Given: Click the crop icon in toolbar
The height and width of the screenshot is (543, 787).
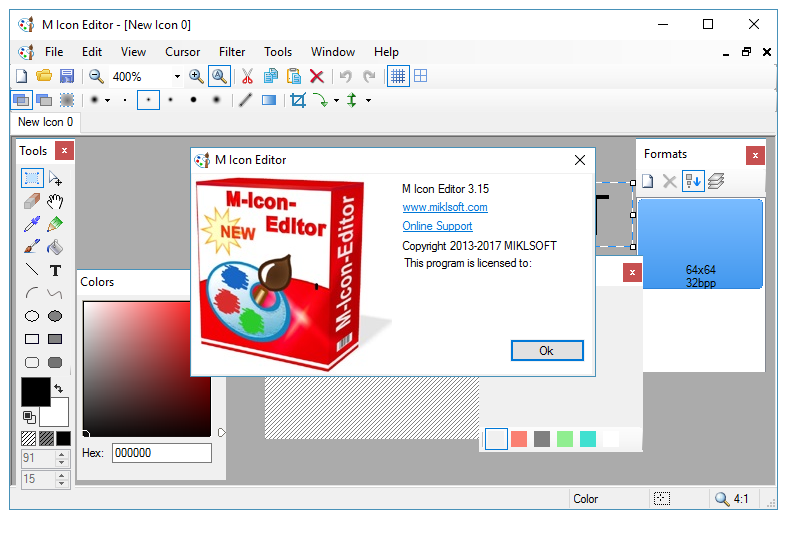Looking at the screenshot, I should pos(298,100).
